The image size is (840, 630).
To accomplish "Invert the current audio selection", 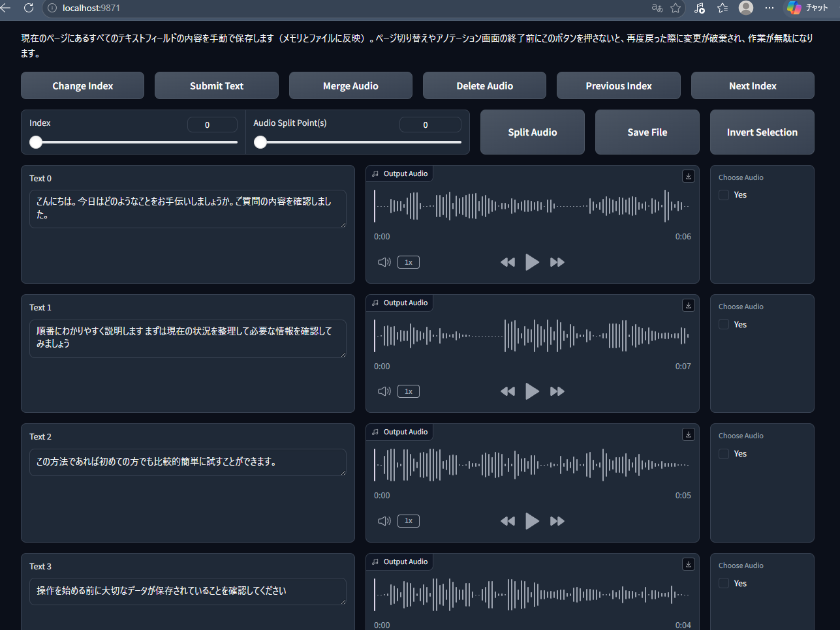I will tap(762, 132).
